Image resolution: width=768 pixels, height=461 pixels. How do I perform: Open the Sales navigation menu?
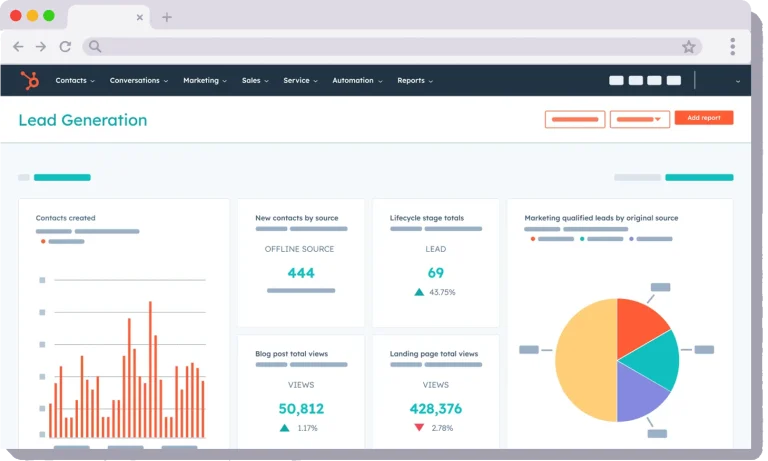(255, 80)
